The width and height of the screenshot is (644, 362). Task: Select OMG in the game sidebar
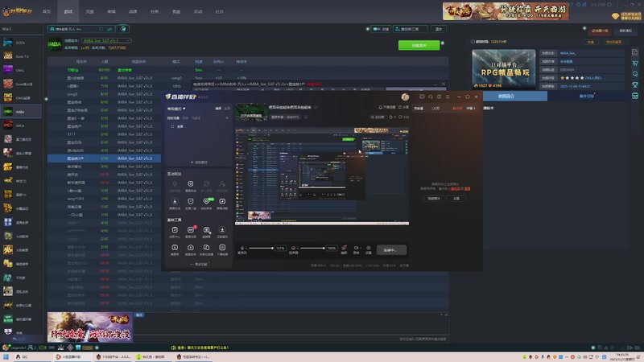tap(21, 70)
